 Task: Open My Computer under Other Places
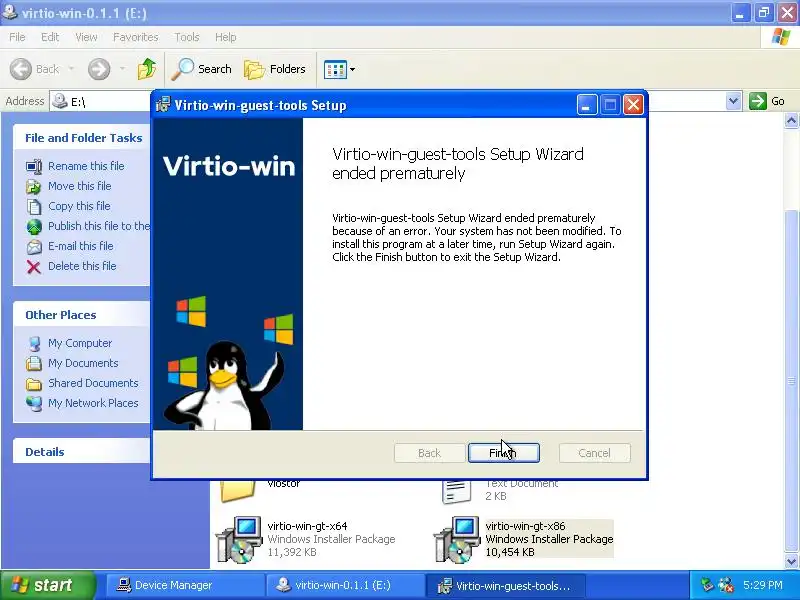pyautogui.click(x=80, y=343)
